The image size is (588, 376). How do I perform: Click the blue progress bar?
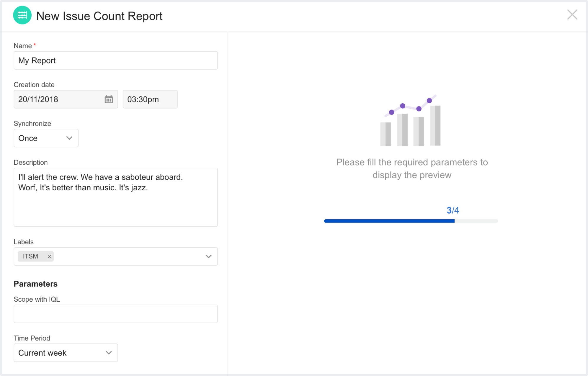coord(389,221)
